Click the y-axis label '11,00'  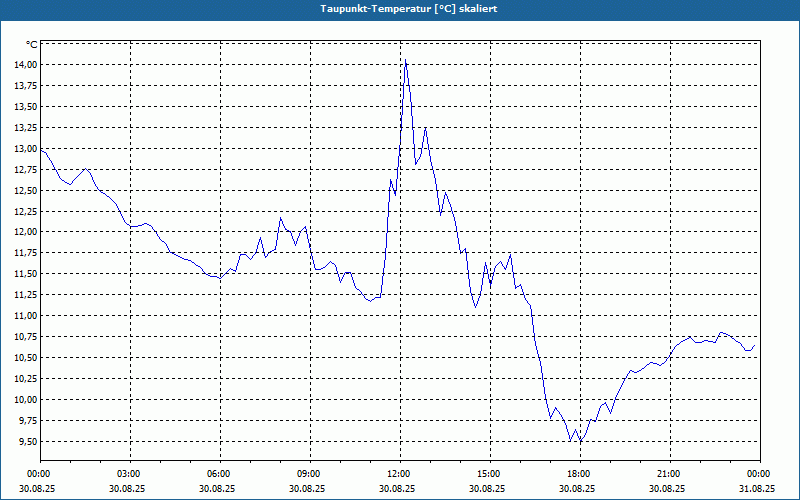[x=28, y=316]
